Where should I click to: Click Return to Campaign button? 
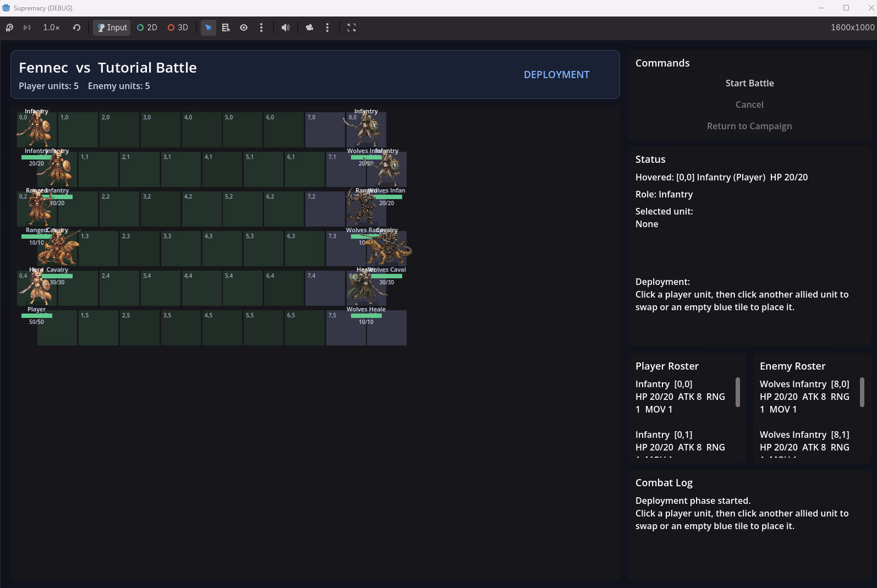(x=749, y=126)
